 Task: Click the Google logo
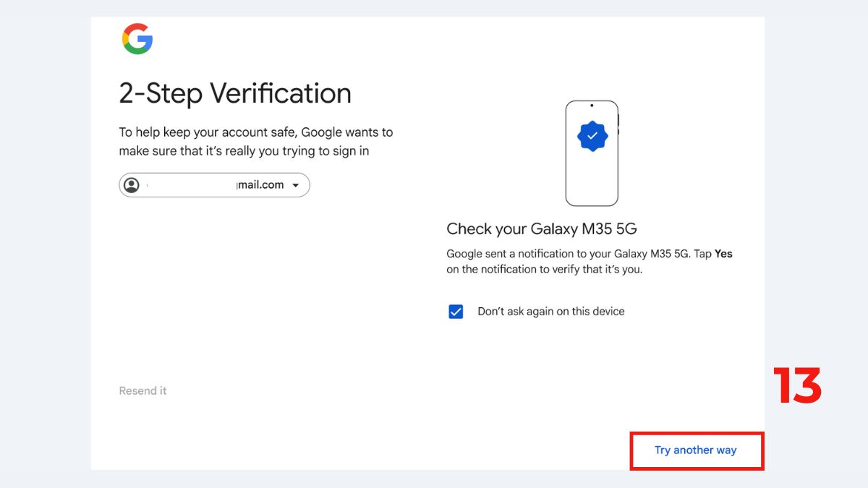click(137, 38)
